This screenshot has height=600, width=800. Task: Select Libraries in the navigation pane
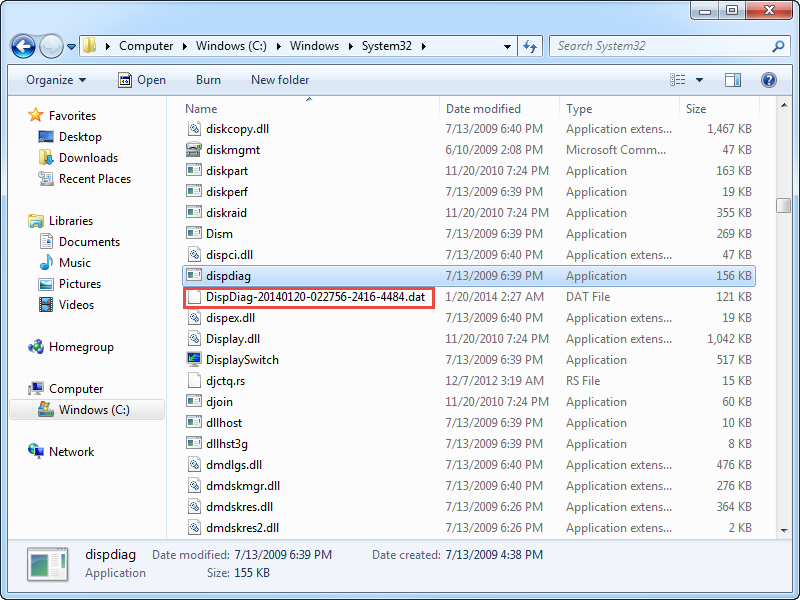pos(71,221)
